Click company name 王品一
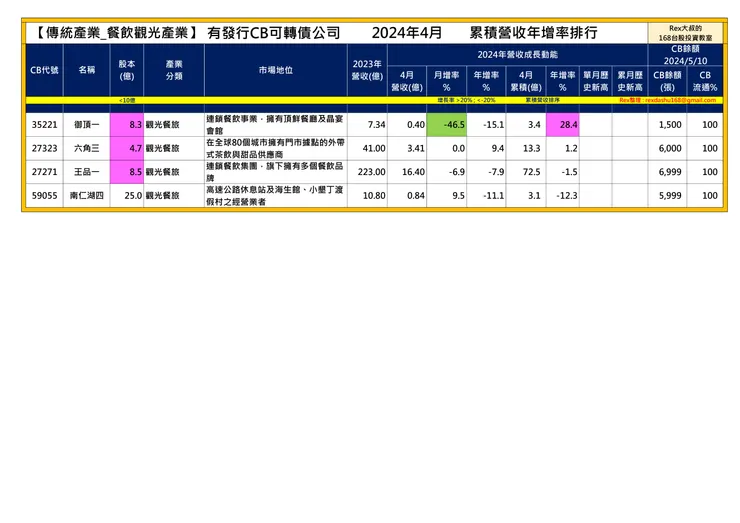This screenshot has height=523, width=740. (87, 172)
